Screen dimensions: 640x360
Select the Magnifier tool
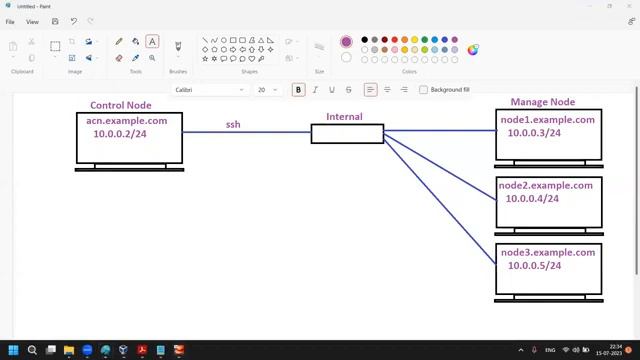click(x=152, y=58)
